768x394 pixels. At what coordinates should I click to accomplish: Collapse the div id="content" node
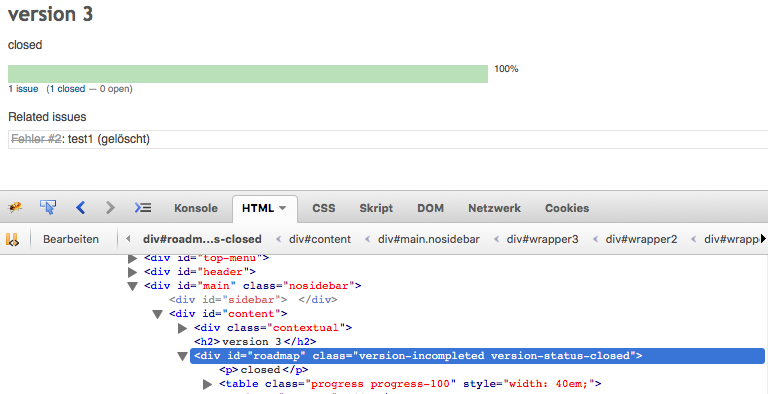point(157,314)
